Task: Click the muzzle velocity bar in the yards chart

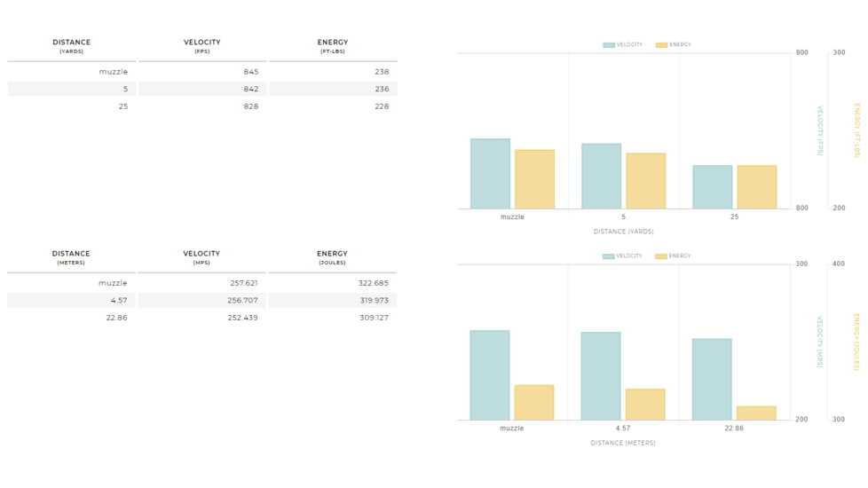Action: [490, 174]
